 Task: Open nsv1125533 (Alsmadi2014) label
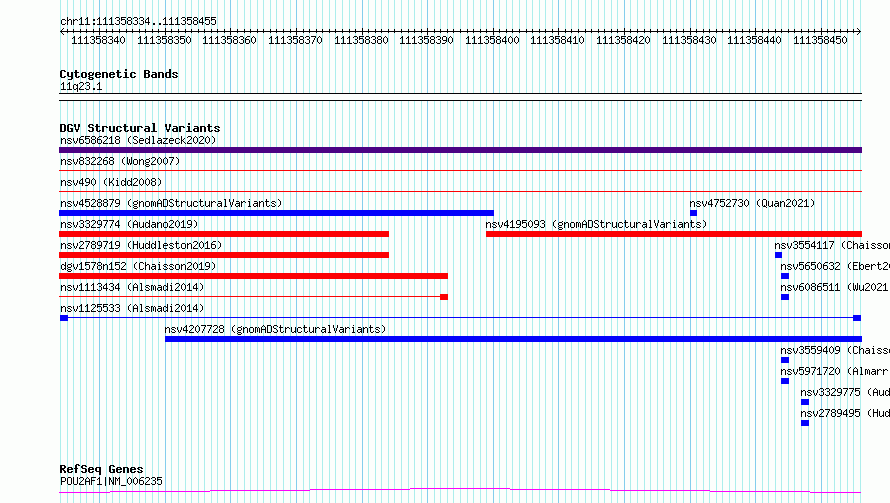[x=132, y=308]
